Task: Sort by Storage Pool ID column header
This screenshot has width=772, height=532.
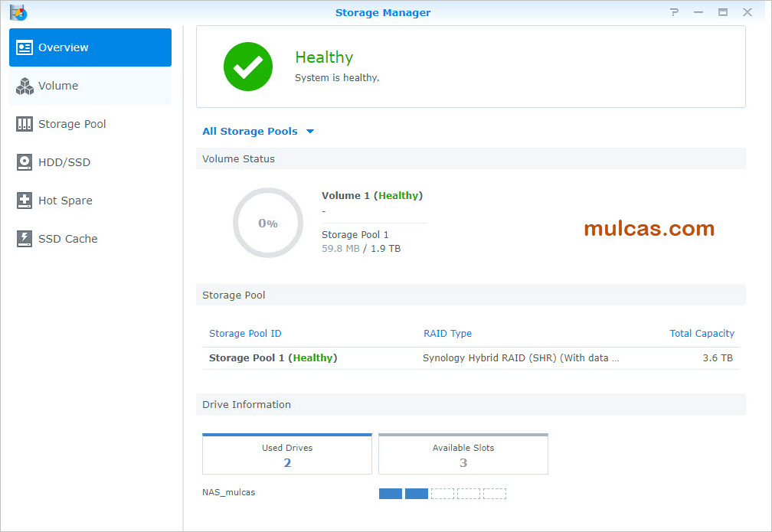Action: [245, 334]
